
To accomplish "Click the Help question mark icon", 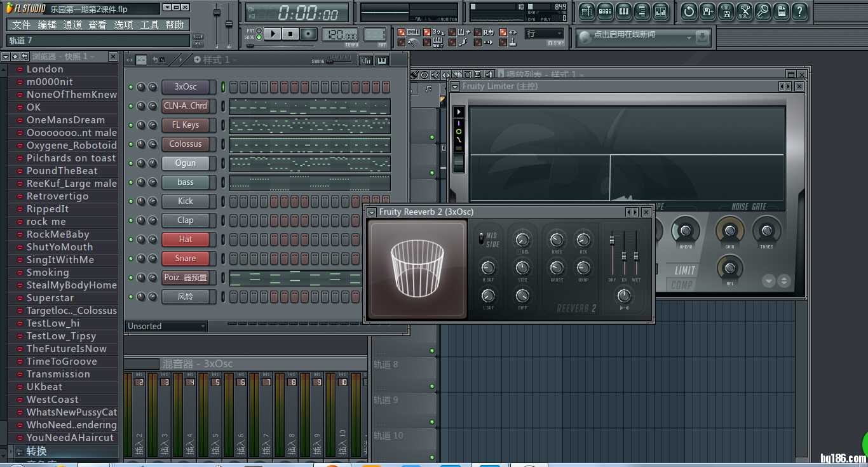I will (x=800, y=11).
